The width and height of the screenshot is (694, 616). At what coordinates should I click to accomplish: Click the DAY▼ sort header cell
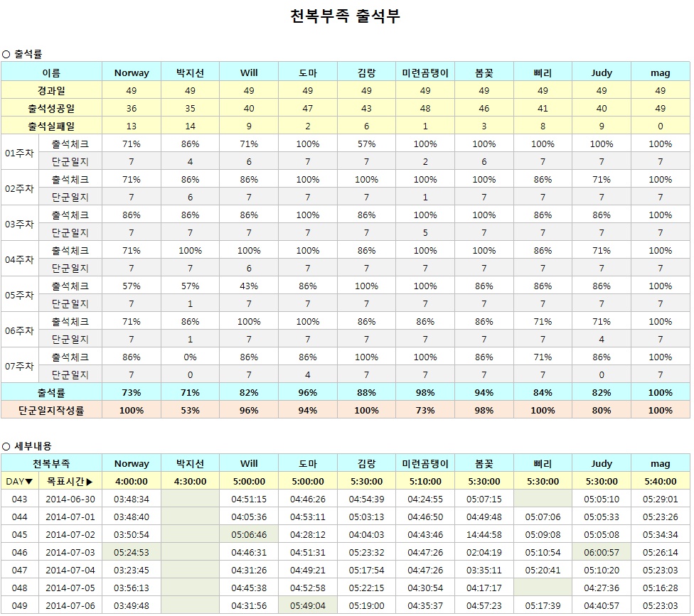pos(19,481)
